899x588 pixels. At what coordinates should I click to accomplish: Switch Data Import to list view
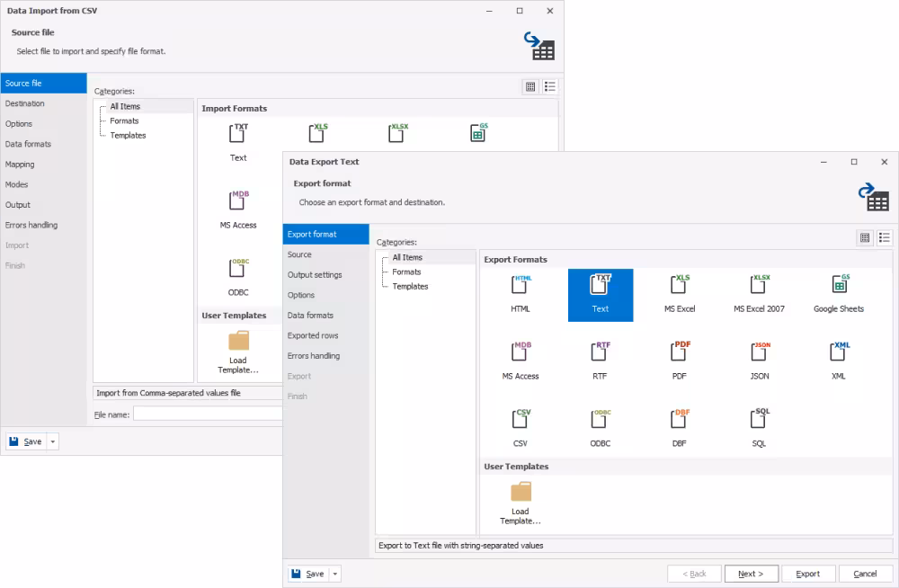click(550, 86)
